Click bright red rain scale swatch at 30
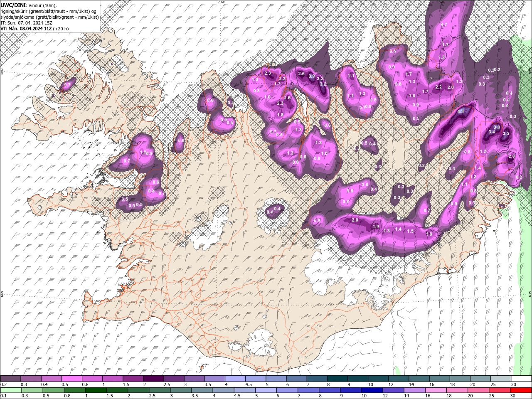The width and height of the screenshot is (532, 399). 521,390
